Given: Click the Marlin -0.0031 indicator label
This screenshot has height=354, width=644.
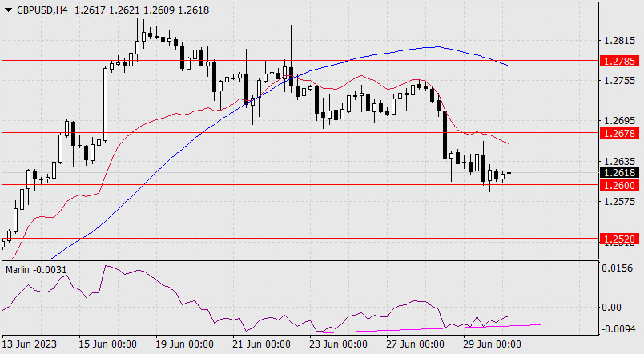Looking at the screenshot, I should (34, 268).
